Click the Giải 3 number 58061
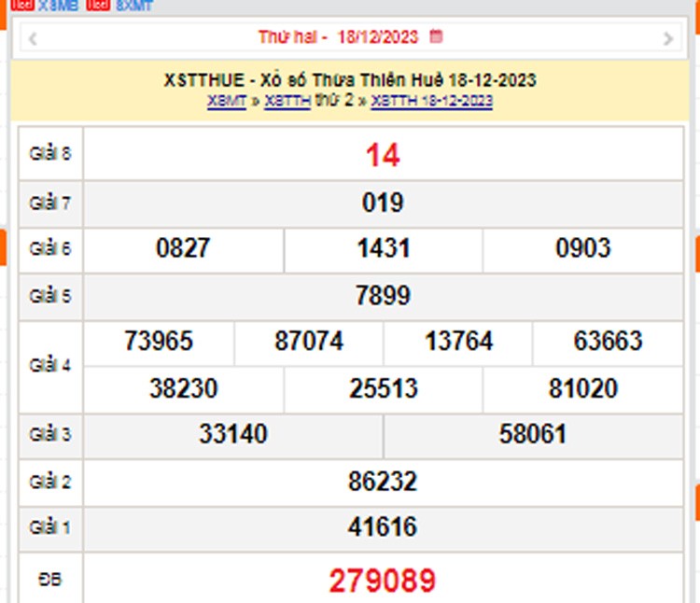 coord(533,434)
